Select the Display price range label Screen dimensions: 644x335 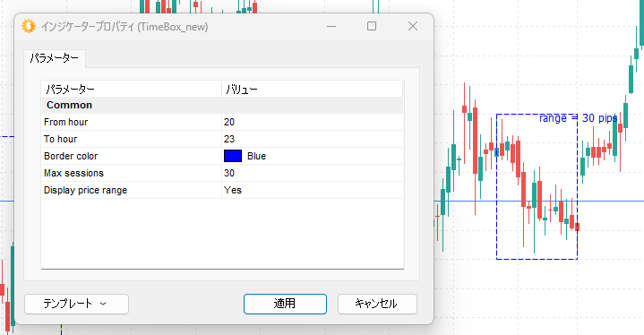click(85, 190)
